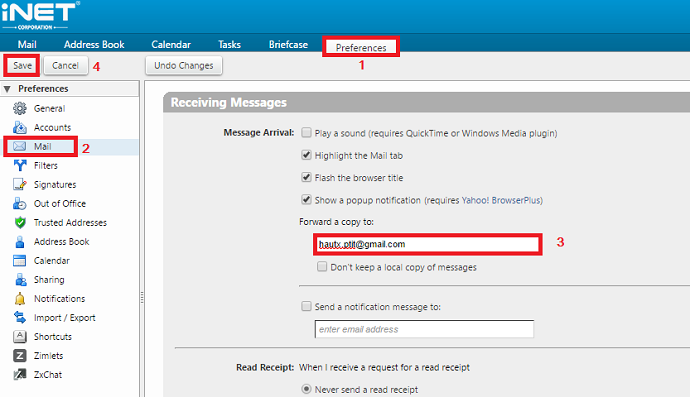Open Notifications preferences
Screen dimensions: 690x397
pos(59,298)
